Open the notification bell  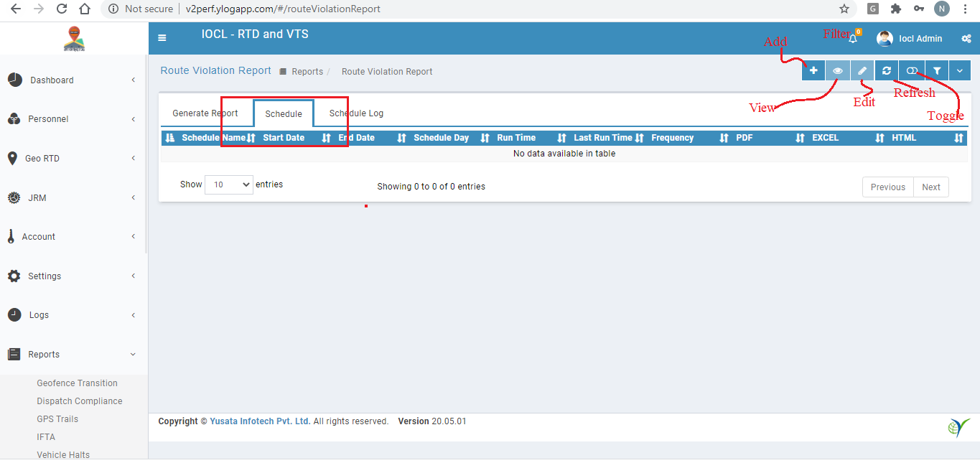pos(853,38)
